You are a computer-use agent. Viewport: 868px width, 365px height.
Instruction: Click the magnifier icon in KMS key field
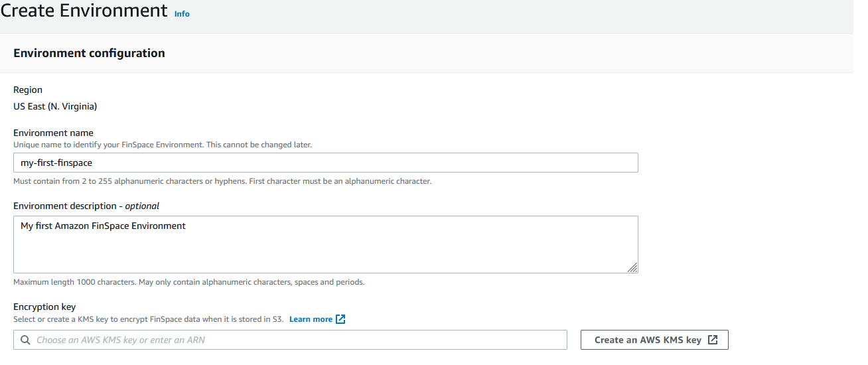(x=25, y=340)
